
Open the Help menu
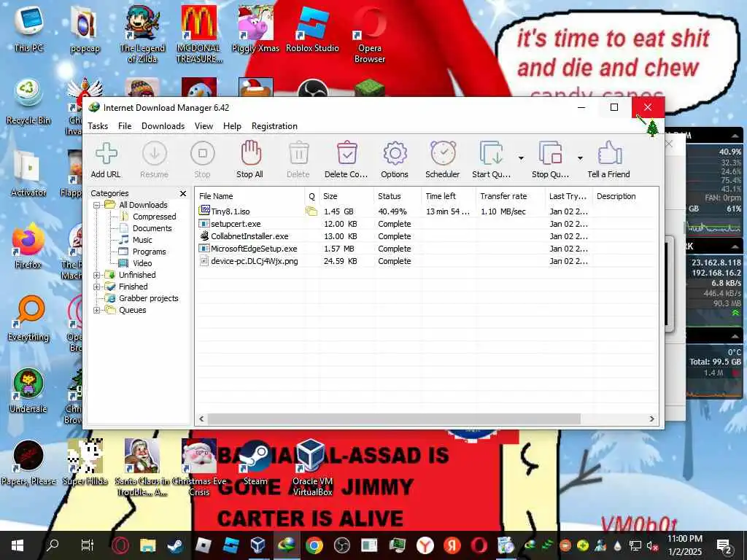(x=233, y=126)
